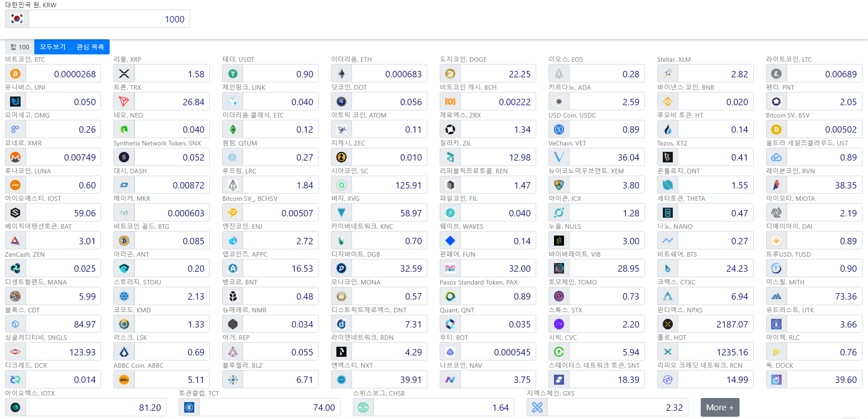The height and width of the screenshot is (419, 868).
Task: Click the KRW amount input field
Action: (x=109, y=19)
